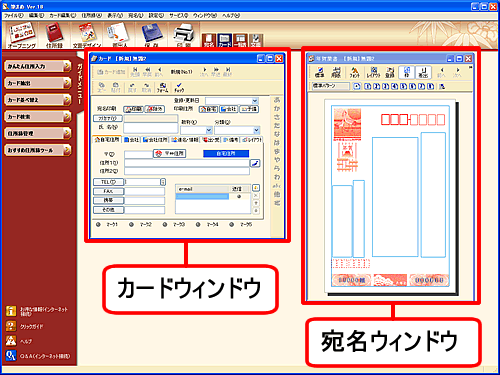Open the オープニング icon in main toolbar
Image resolution: width=500 pixels, height=375 pixels.
[x=22, y=35]
